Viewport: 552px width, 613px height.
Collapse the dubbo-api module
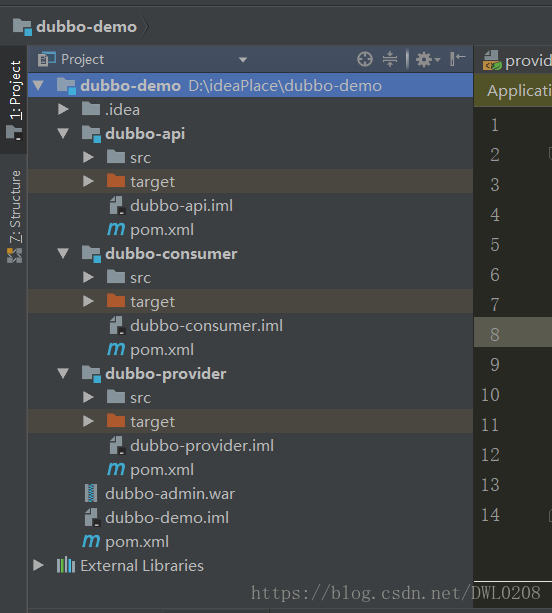pos(63,134)
